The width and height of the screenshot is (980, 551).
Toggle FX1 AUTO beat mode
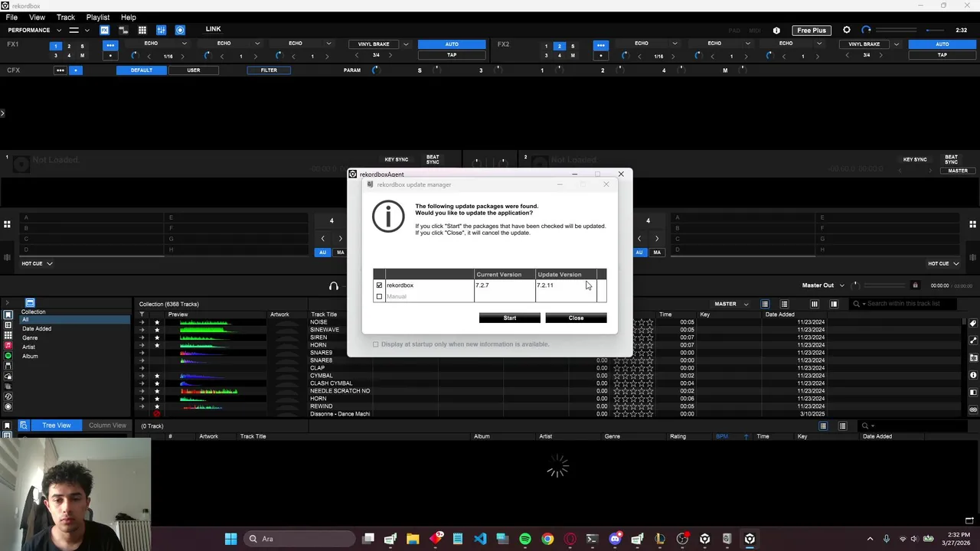point(452,44)
